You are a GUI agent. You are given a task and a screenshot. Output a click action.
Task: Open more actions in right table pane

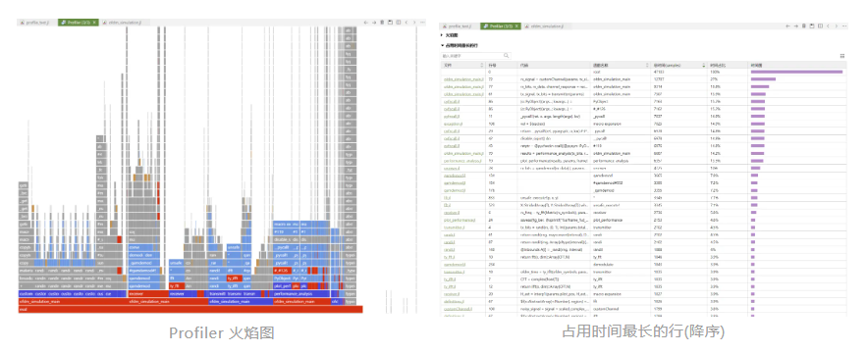[x=844, y=26]
